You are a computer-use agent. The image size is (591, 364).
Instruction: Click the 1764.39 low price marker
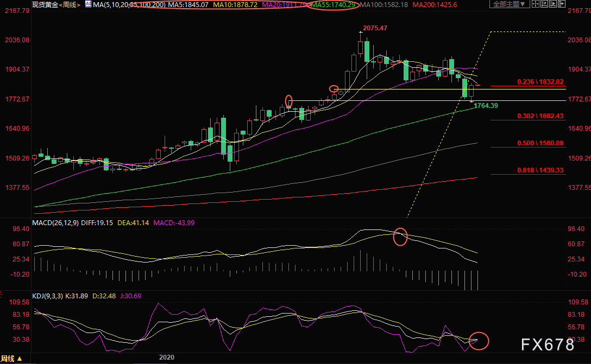[x=486, y=105]
